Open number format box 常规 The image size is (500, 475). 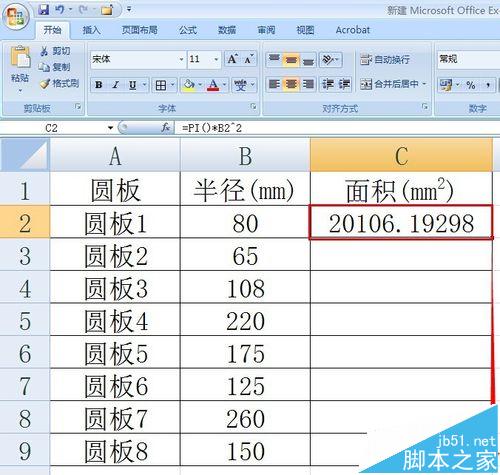[468, 59]
